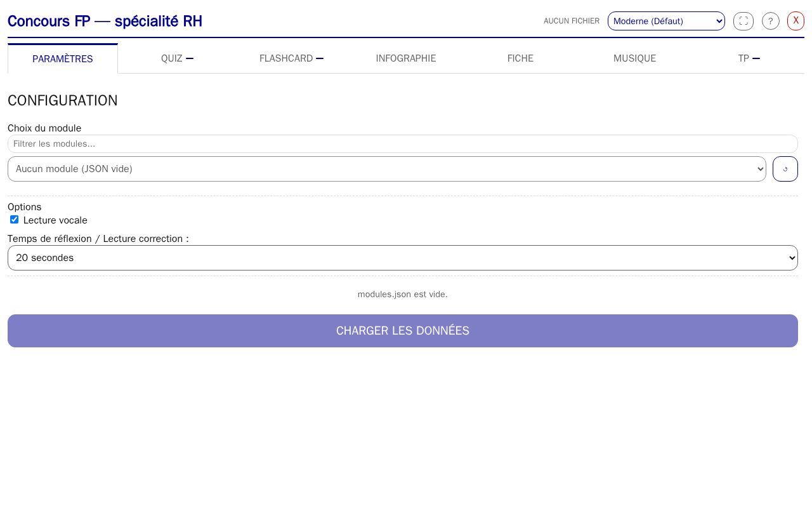Open the 20 secondes time dropdown
This screenshot has height=508, width=812.
coord(403,258)
